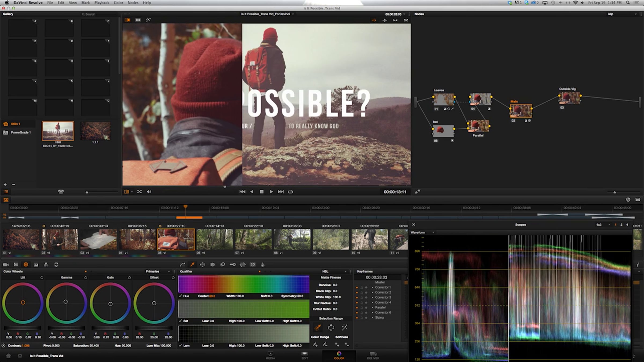Select the Outside Vig node
This screenshot has width=644, height=362.
570,98
